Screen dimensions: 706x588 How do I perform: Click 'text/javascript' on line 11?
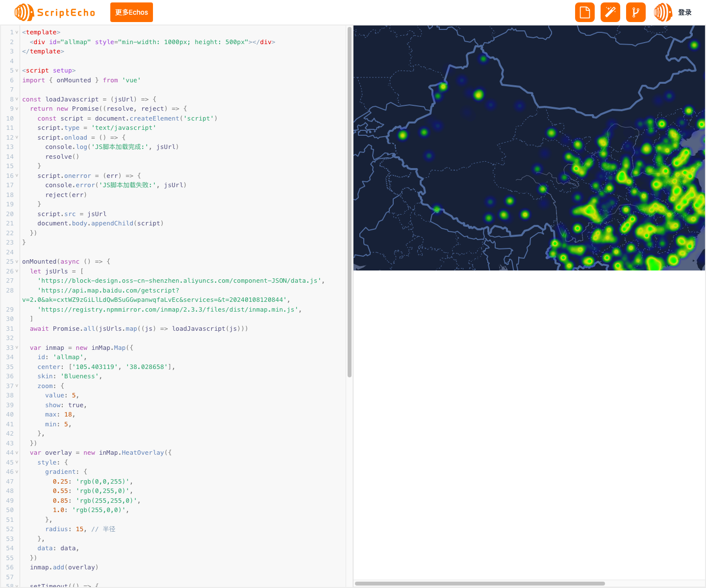124,128
